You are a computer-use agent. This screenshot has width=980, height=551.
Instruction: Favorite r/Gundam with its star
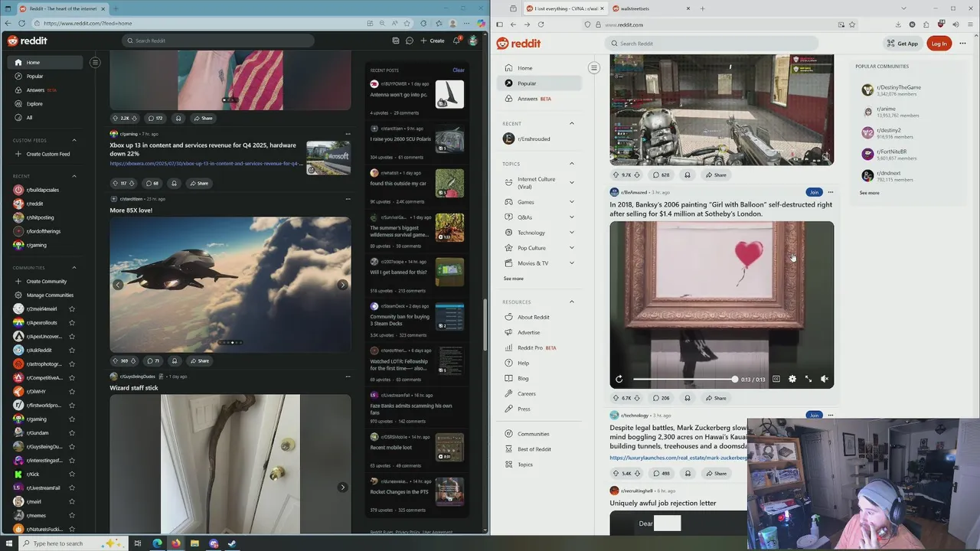(72, 433)
